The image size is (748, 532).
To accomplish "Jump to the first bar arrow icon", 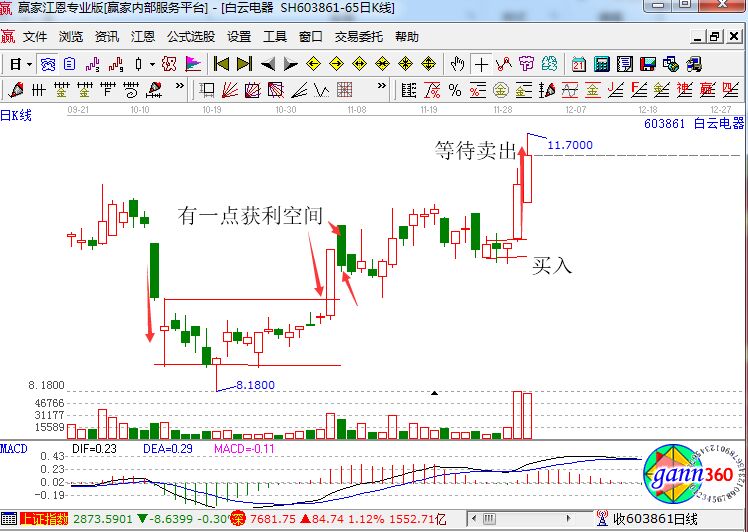I will coord(220,64).
